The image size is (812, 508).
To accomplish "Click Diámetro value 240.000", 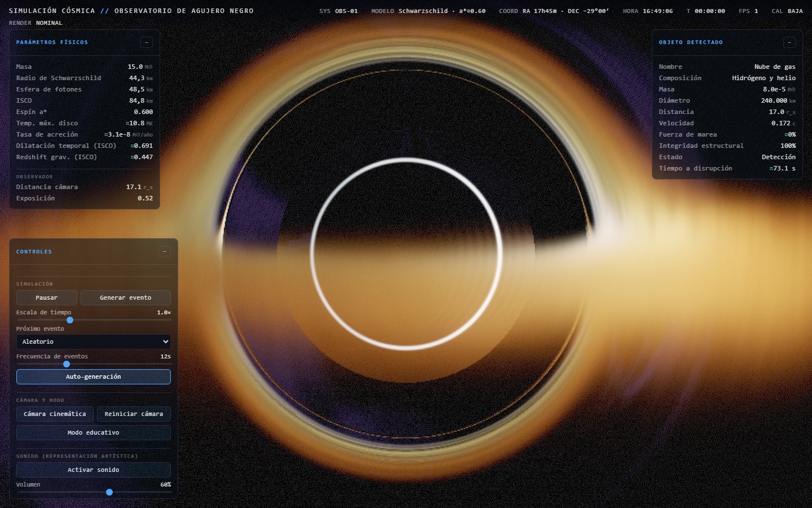I will click(774, 100).
